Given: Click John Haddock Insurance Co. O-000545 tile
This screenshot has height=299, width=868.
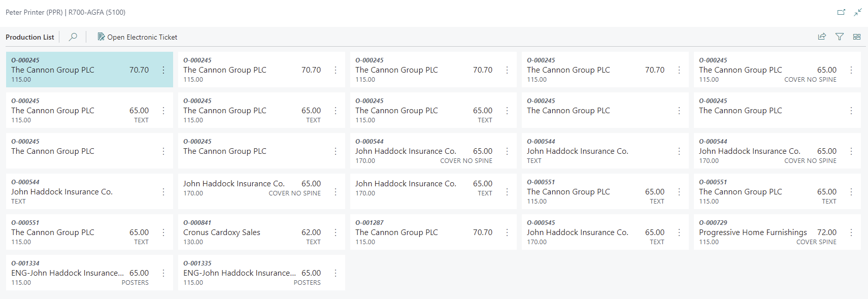Looking at the screenshot, I should (x=605, y=232).
